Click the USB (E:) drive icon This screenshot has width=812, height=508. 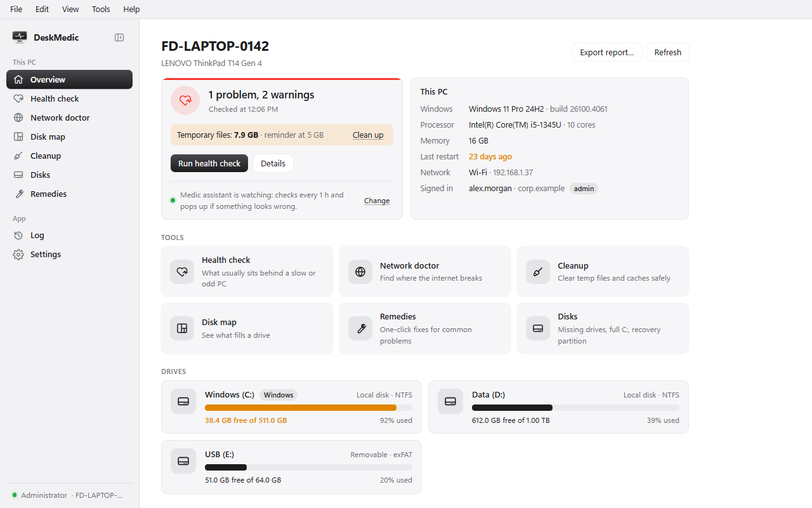(x=183, y=461)
